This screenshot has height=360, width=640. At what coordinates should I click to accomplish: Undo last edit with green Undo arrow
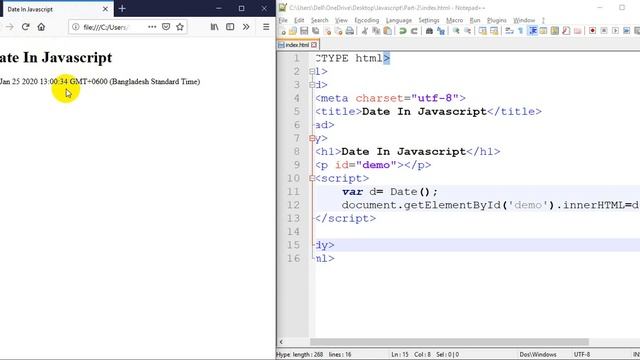click(403, 31)
